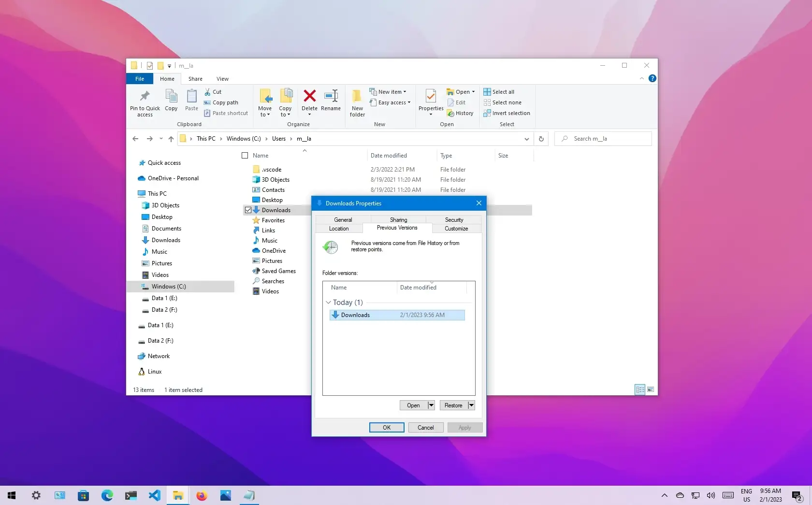Select Quick access in navigation pane

pos(164,163)
